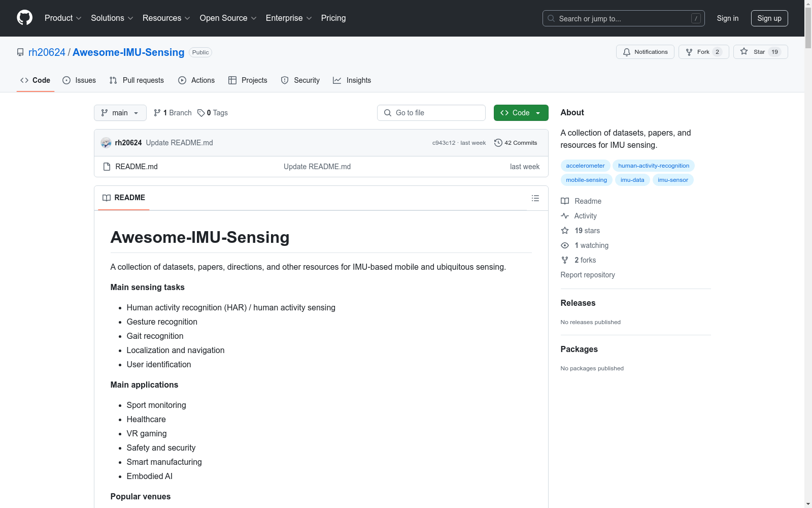Go to the Pull requests tab
Screen dimensions: 812x508
click(x=137, y=80)
